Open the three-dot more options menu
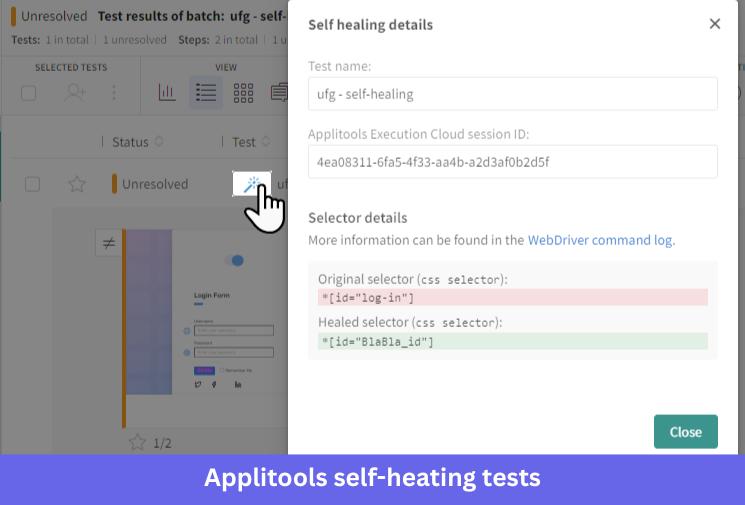 point(114,93)
